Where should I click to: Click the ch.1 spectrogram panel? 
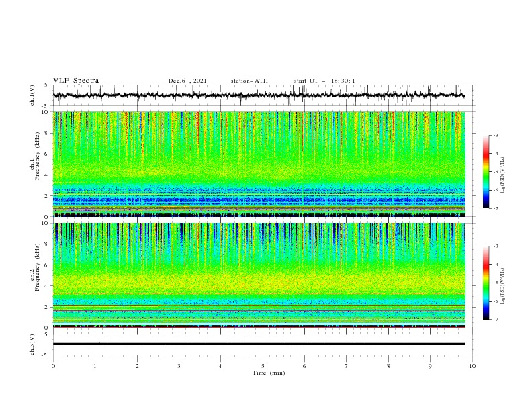click(x=259, y=164)
